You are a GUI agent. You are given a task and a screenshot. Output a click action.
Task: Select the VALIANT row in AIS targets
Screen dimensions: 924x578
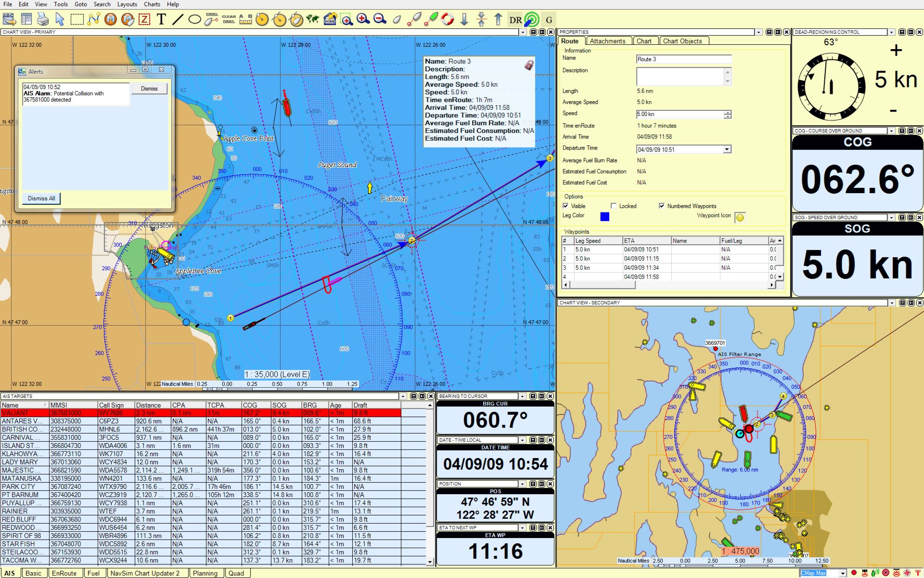pyautogui.click(x=201, y=413)
